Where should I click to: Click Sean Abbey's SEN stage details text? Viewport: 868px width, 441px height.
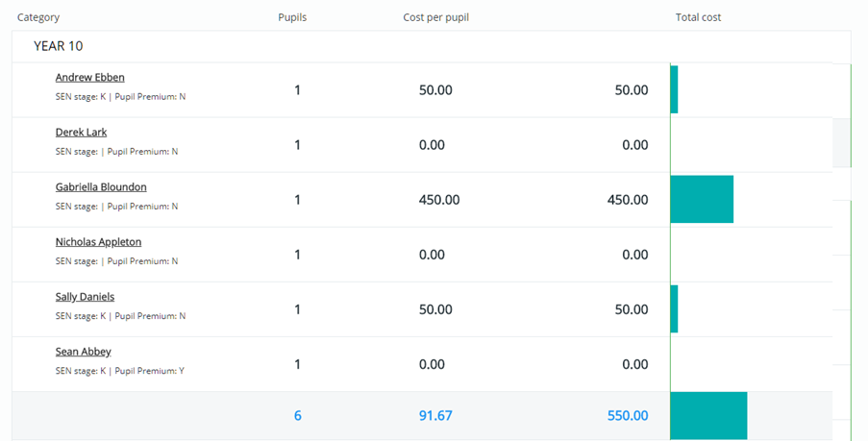pyautogui.click(x=119, y=371)
